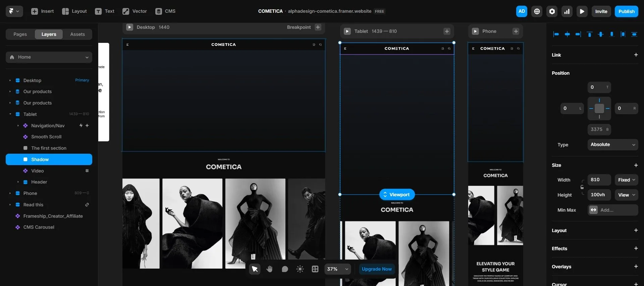644x286 pixels.
Task: Click the AD account avatar
Action: click(x=522, y=11)
